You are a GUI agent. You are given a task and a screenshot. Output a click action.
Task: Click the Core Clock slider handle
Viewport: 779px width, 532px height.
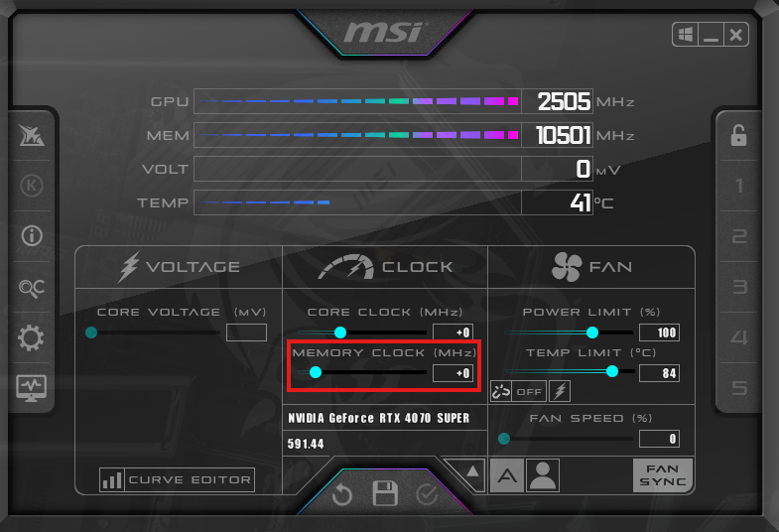coord(340,332)
